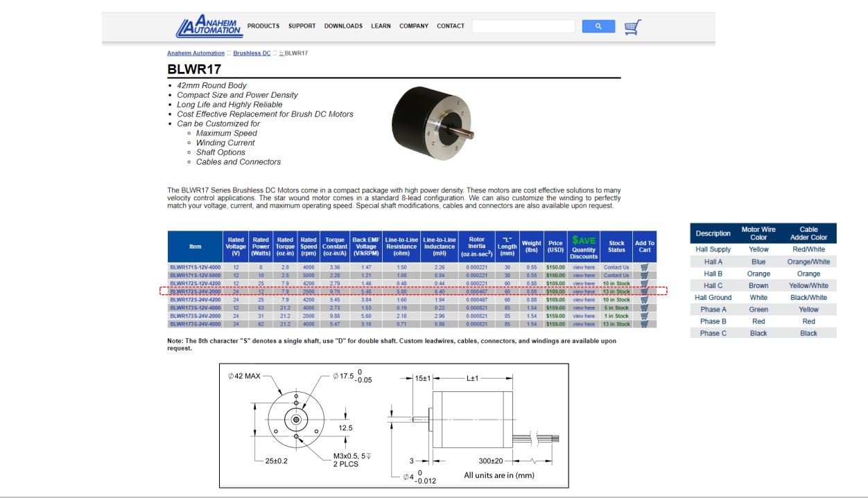Screen dimensions: 868x498
Task: Open the BLWR173S-12V-4000 item link
Action: pos(196,308)
